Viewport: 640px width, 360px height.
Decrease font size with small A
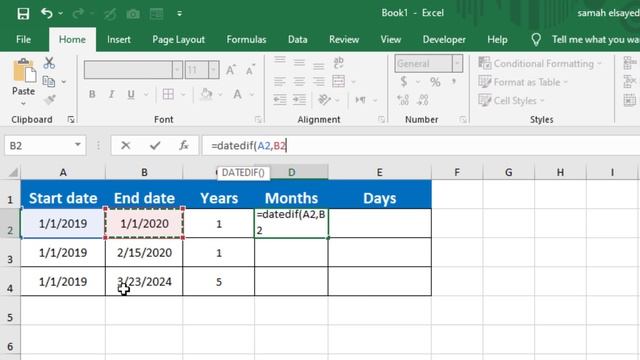(250, 70)
